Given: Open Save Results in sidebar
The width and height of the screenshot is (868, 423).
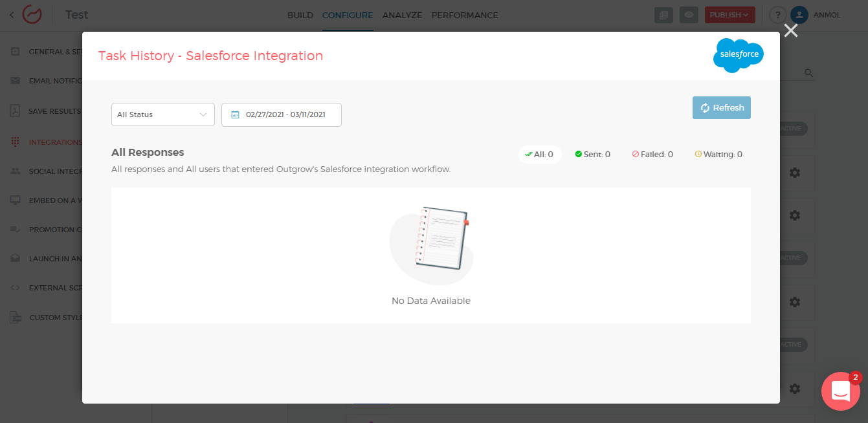Looking at the screenshot, I should coord(47,111).
